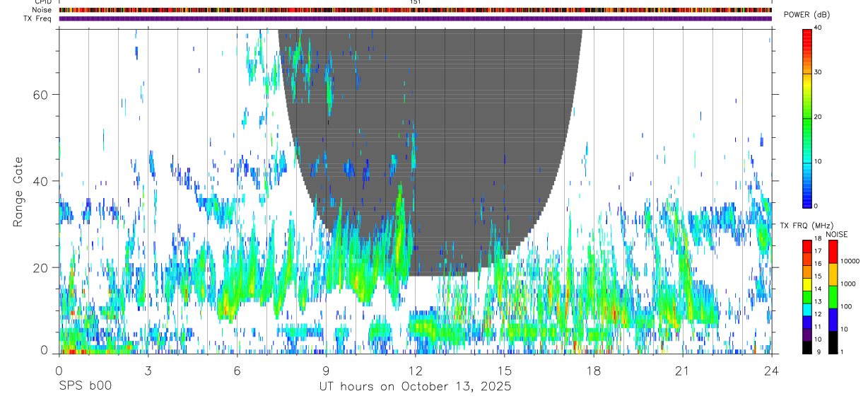Image resolution: width=868 pixels, height=401 pixels.
Task: Click the TX FRQ (MHz) legend title
Action: [807, 226]
